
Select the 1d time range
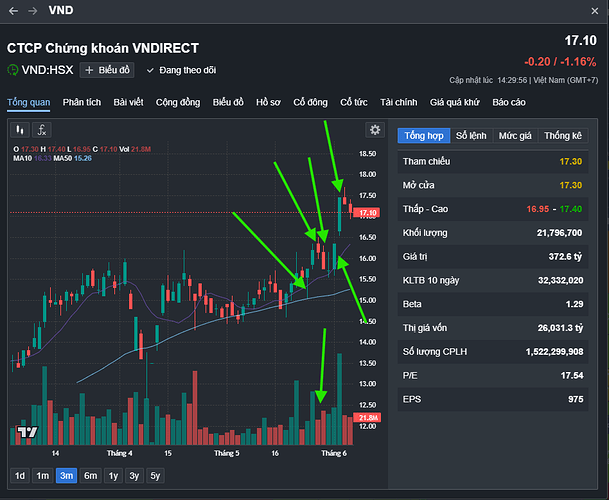tap(19, 475)
